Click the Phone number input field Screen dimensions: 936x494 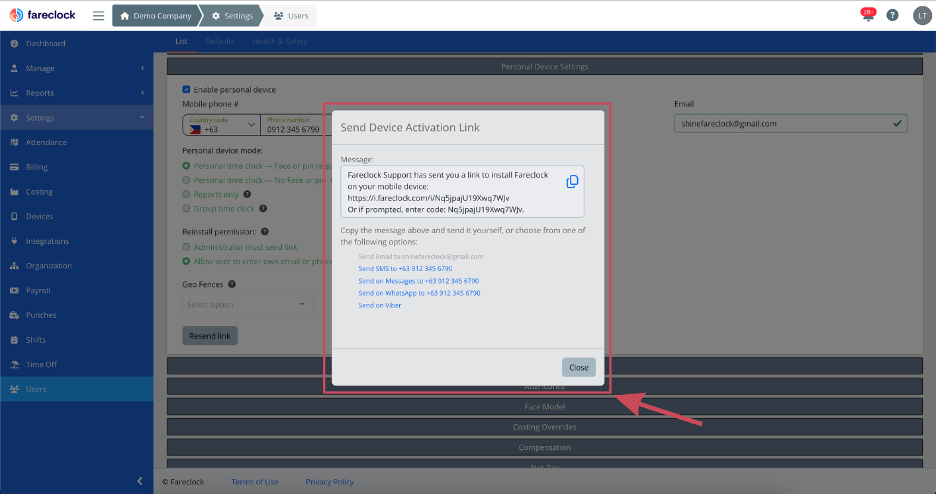coord(295,125)
